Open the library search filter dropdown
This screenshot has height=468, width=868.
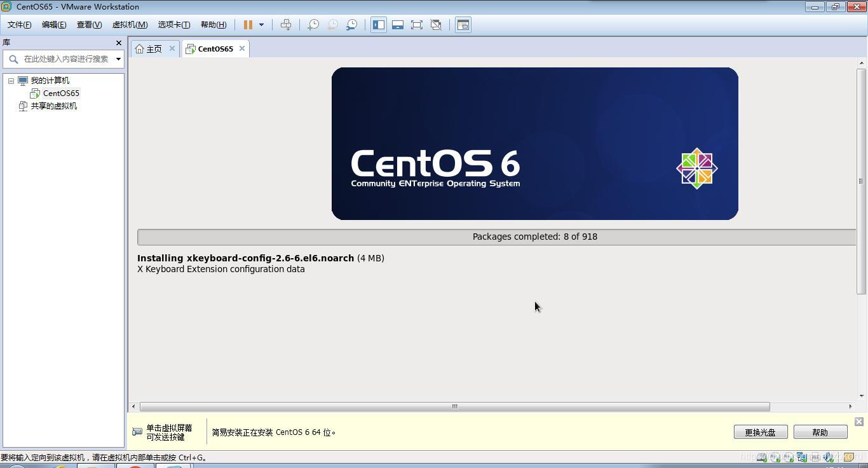pos(118,59)
